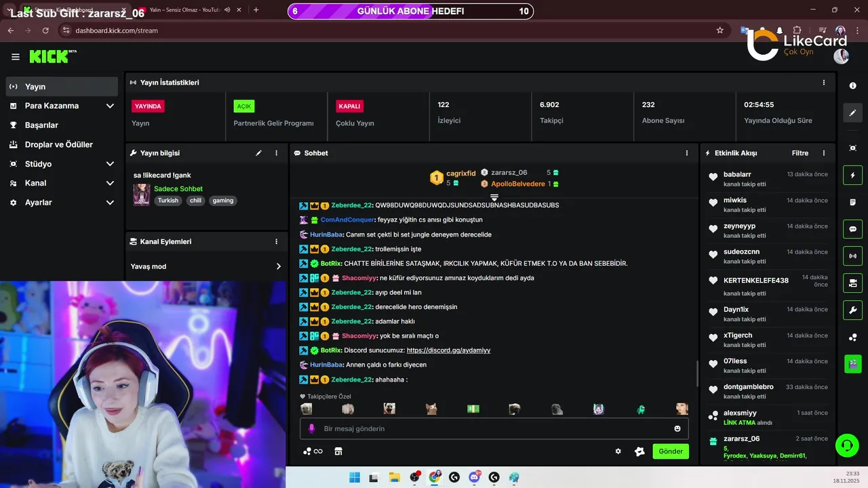
Task: Open Kanal Eylemleri panel three-dot menu
Action: pos(276,241)
